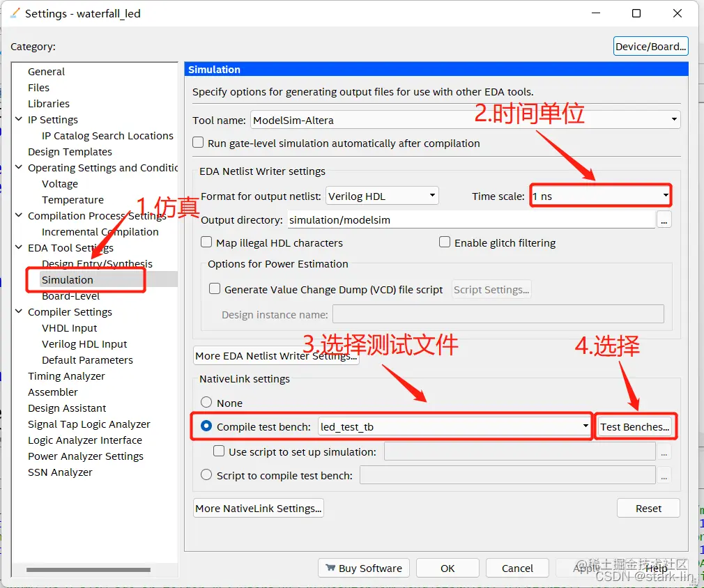
Task: Collapse the EDA Tool Settings node
Action: pyautogui.click(x=19, y=247)
